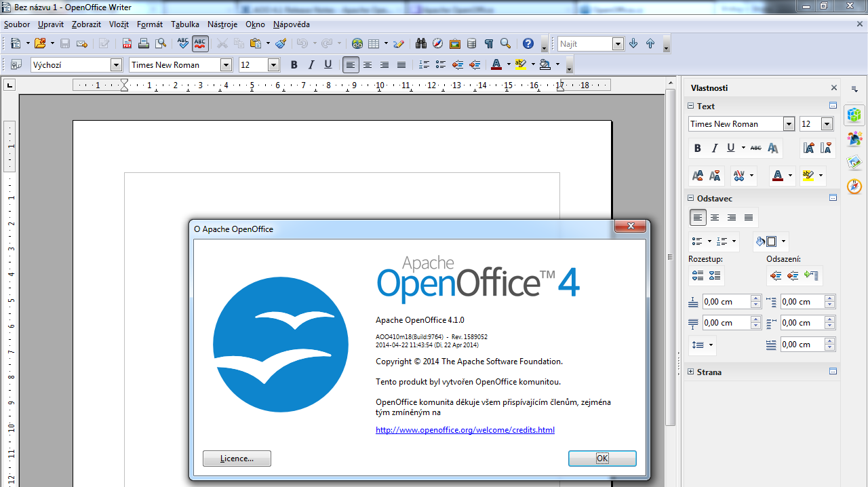Open the Najít search history dropdown
Screen dimensions: 868x487
pyautogui.click(x=618, y=43)
